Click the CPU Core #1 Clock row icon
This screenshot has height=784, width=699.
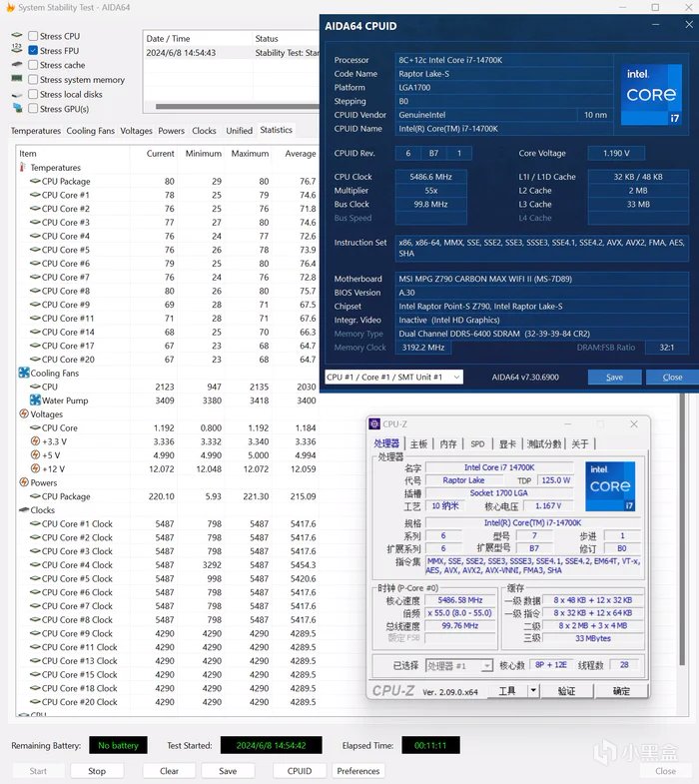click(35, 523)
